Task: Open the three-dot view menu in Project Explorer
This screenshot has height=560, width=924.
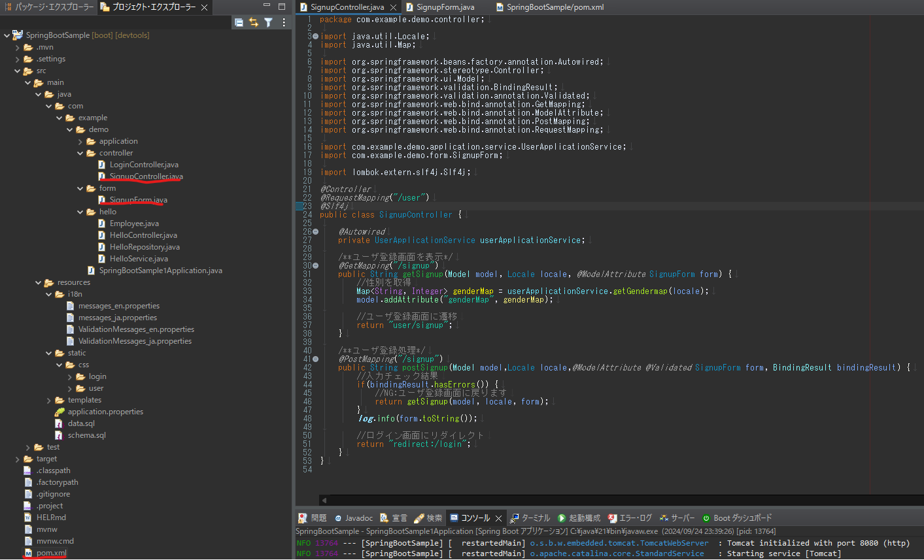Action: tap(284, 22)
